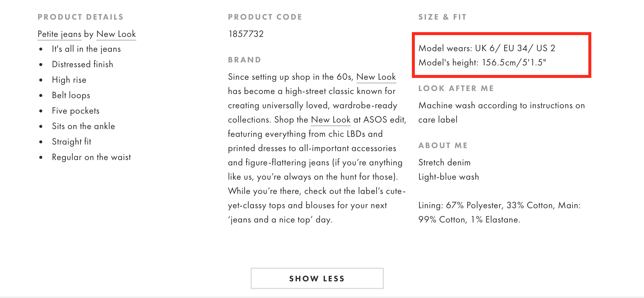Image resolution: width=644 pixels, height=298 pixels.
Task: Click the New Look brand link under Product Details
Action: pos(115,34)
